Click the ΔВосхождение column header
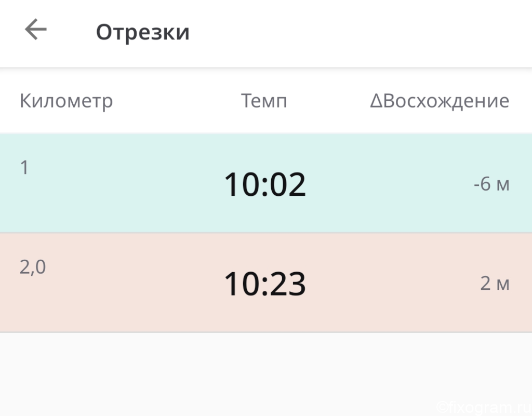This screenshot has height=416, width=532. tap(440, 101)
